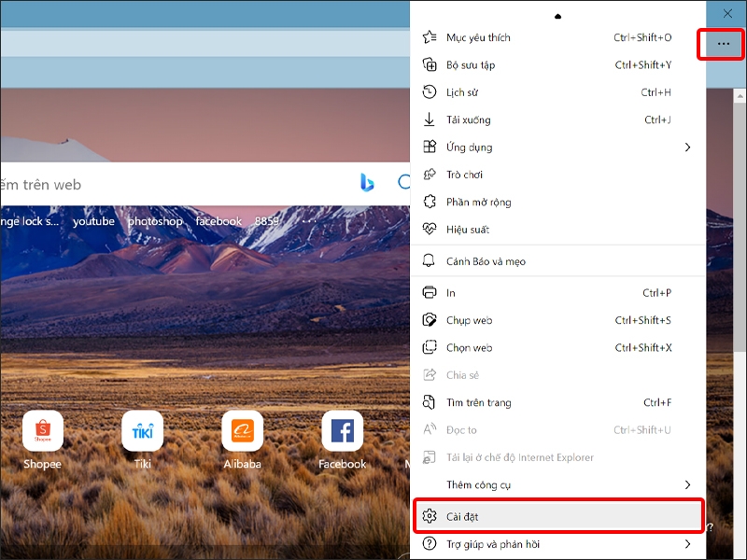747x560 pixels.
Task: Click the bell icon for Cảnh Báo và mẹo
Action: (x=430, y=260)
